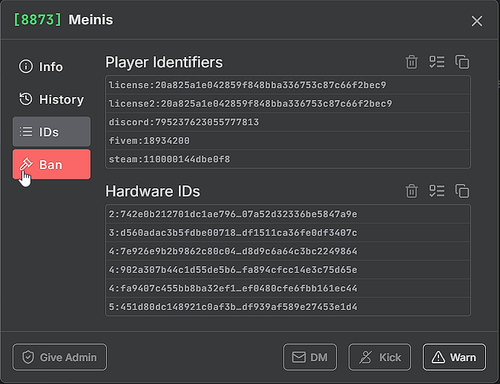
Task: Click the first license identifier row
Action: pos(288,85)
